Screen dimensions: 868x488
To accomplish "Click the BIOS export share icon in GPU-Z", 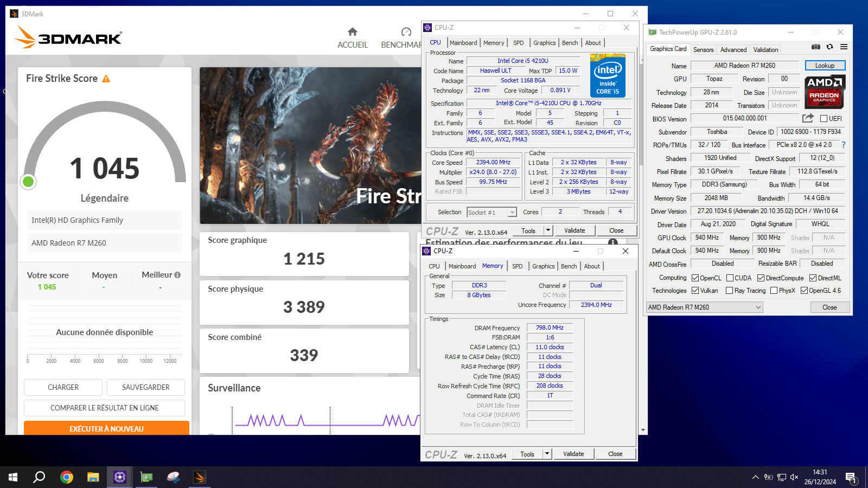I will tap(808, 118).
